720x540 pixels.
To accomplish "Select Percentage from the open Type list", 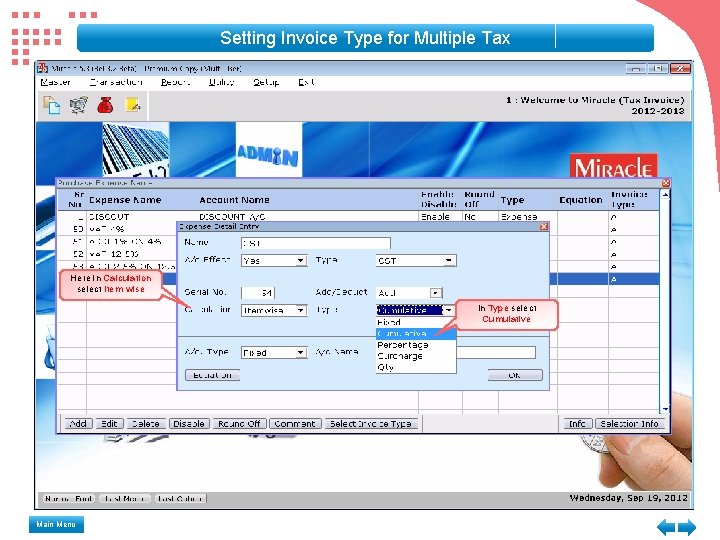I will coord(416,345).
